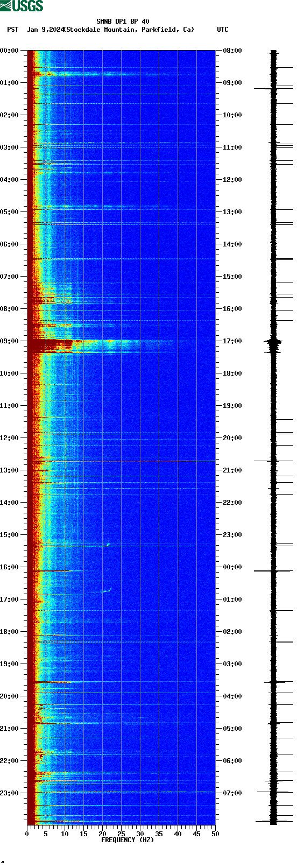Click the 11:00 UTC time label
This screenshot has height=868, width=297.
[x=232, y=147]
